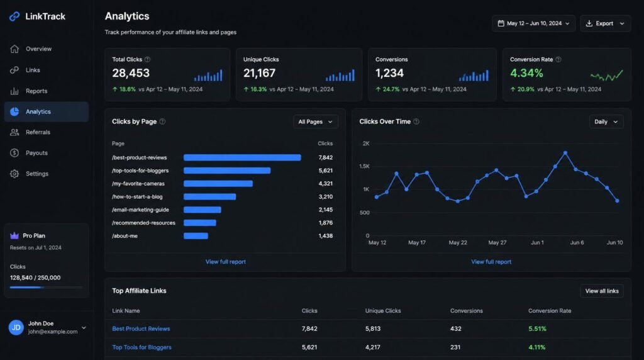This screenshot has width=644, height=360.
Task: Click the /about-me bar
Action: (x=196, y=236)
